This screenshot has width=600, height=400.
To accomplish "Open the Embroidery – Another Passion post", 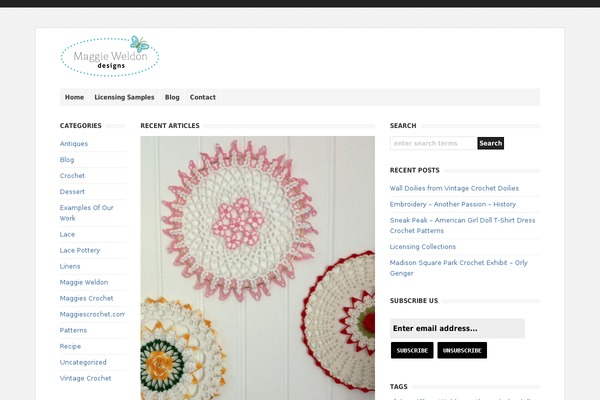I will point(453,204).
